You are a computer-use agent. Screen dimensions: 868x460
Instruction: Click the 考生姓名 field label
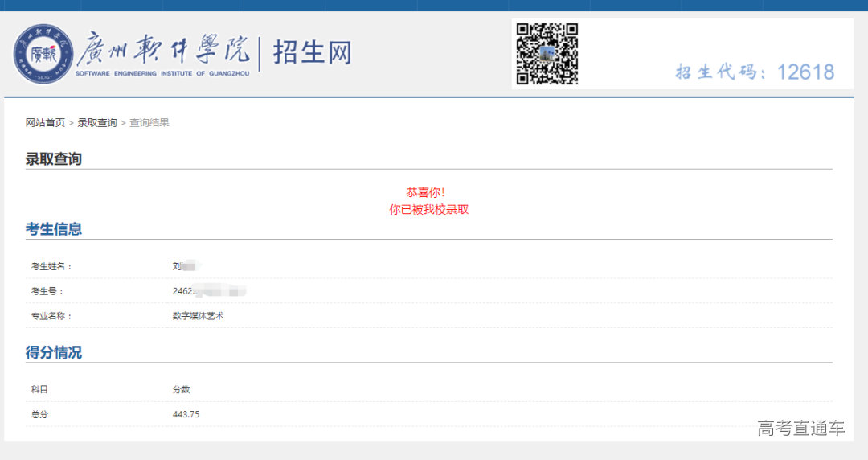point(51,267)
